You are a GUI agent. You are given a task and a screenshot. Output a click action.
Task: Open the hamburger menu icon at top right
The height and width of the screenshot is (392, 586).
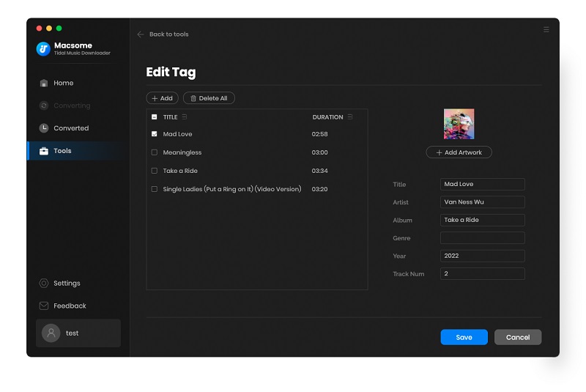546,29
